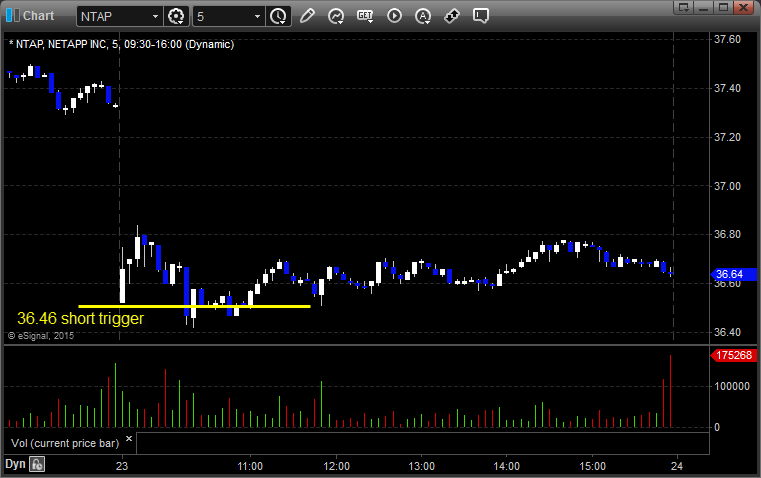Click the 36.40 price axis label
The image size is (761, 478).
tap(728, 332)
